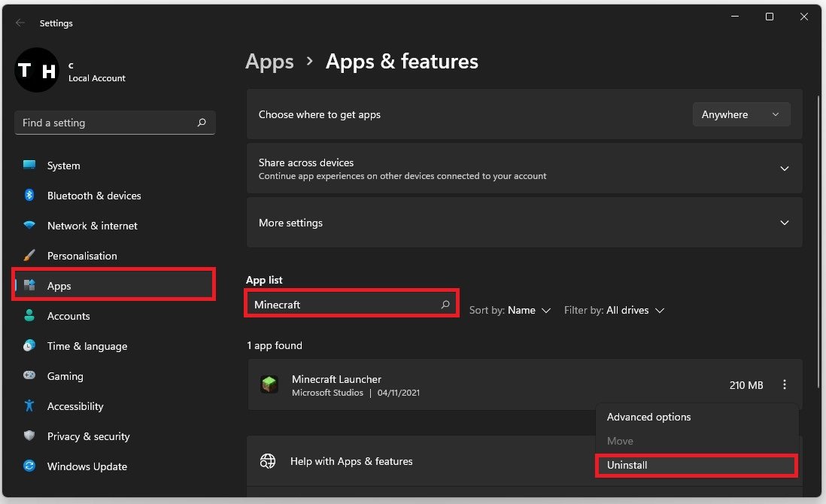Click the Personalisation paintbrush icon

click(x=29, y=256)
